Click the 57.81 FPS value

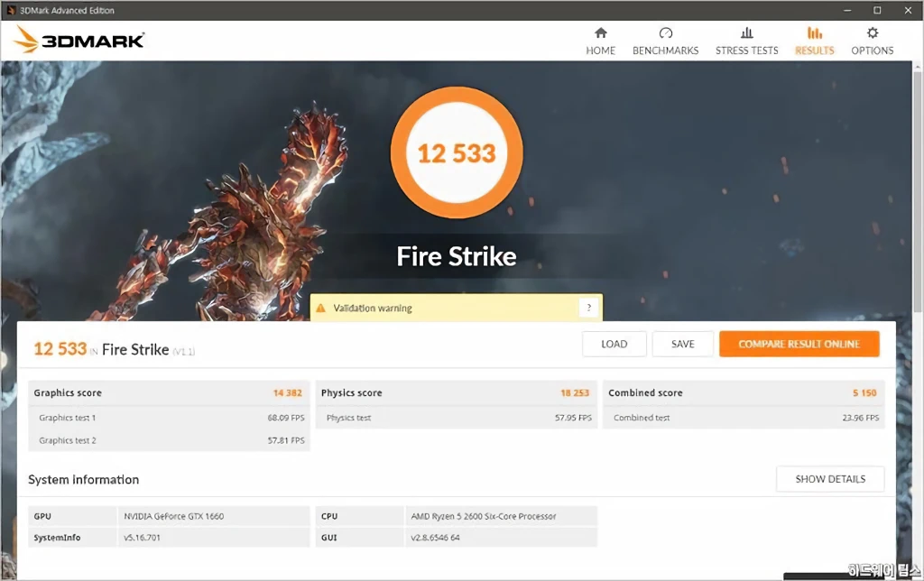[286, 441]
